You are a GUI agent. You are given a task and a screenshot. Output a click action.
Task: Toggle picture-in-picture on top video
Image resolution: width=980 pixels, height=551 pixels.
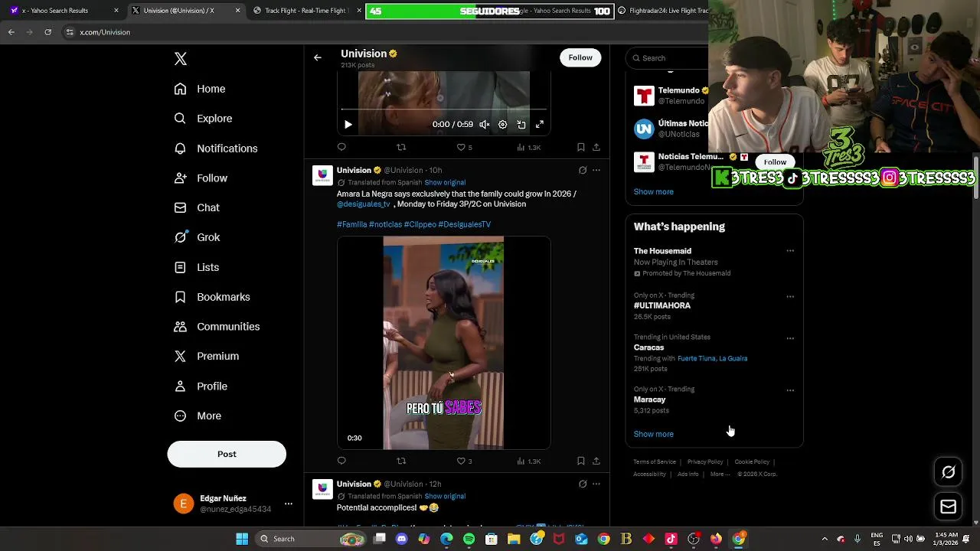(521, 124)
